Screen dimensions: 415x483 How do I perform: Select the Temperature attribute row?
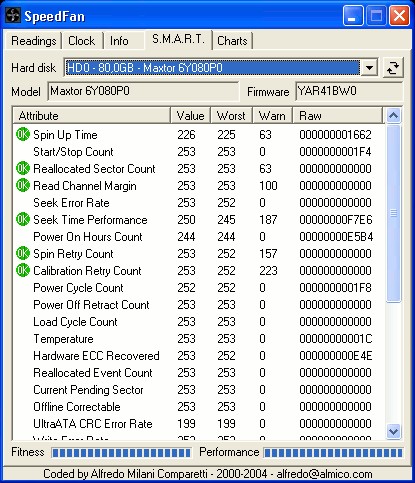click(x=199, y=339)
